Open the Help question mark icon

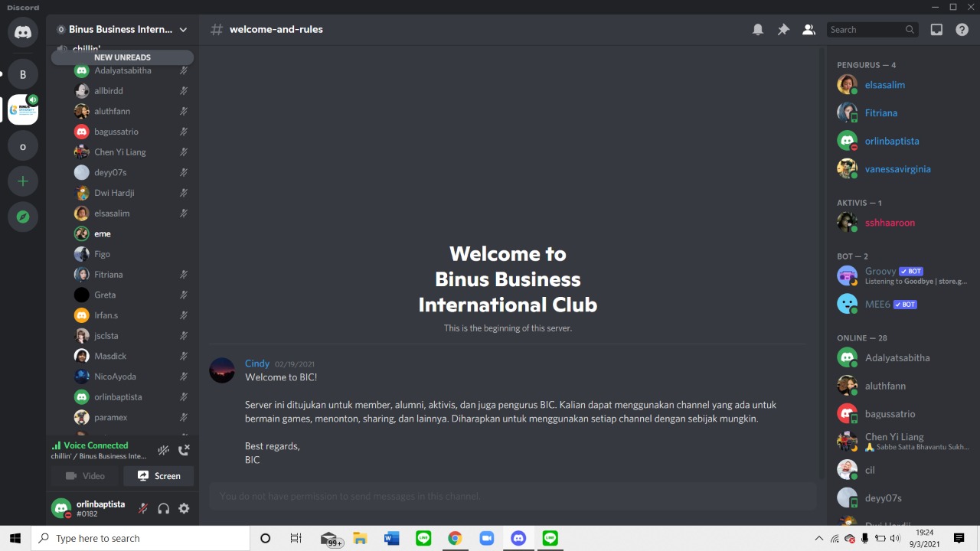[x=962, y=30]
